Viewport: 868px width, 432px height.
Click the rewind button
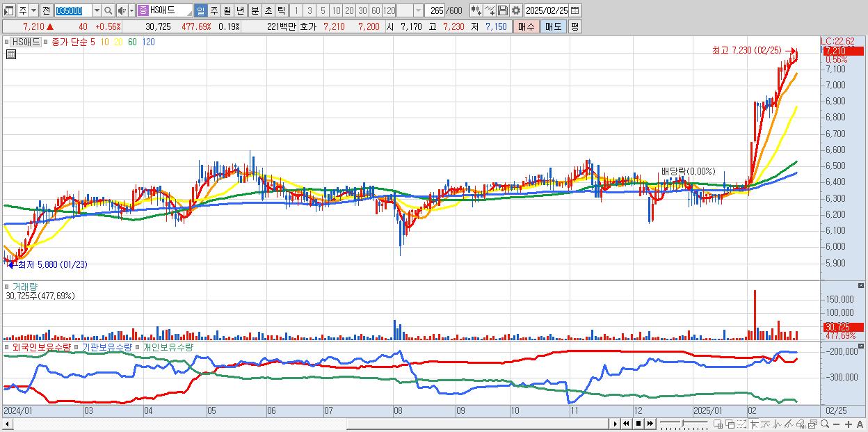626,424
